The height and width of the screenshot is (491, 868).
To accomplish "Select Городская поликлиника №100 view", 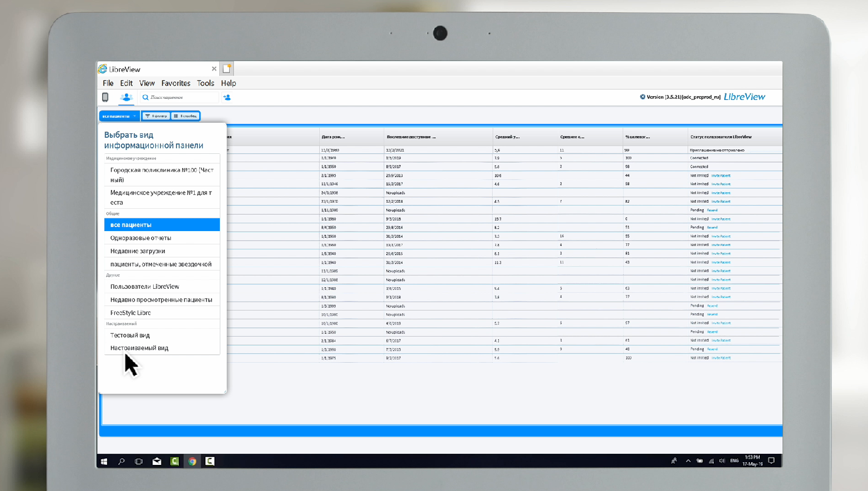I will coord(162,175).
